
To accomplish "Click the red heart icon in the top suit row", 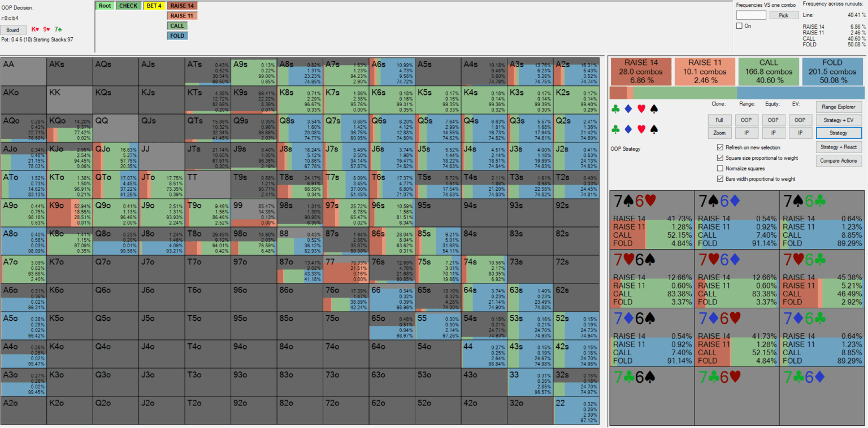I will point(641,108).
